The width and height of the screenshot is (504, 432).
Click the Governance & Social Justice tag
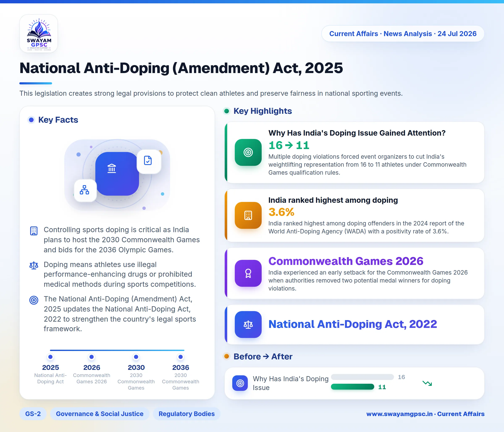100,414
